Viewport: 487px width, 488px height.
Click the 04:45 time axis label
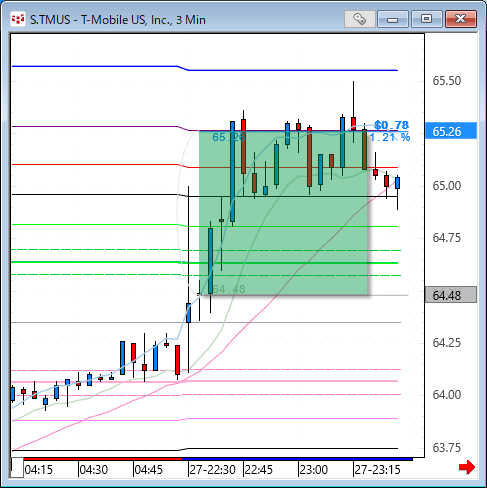[149, 470]
